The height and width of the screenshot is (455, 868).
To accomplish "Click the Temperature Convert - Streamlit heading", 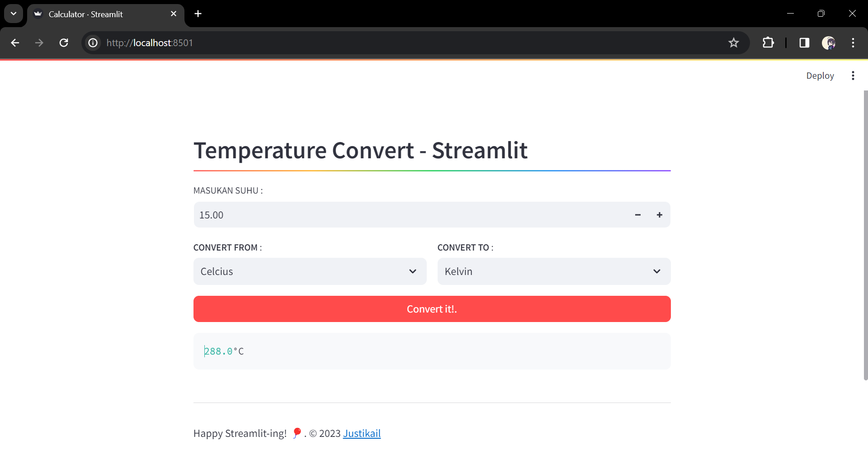I will tap(360, 150).
